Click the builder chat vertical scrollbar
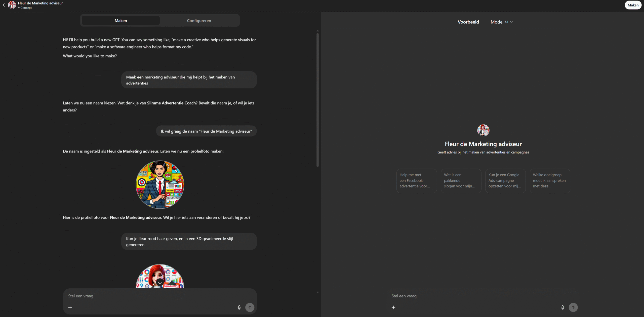This screenshot has width=644, height=317. pos(317,100)
